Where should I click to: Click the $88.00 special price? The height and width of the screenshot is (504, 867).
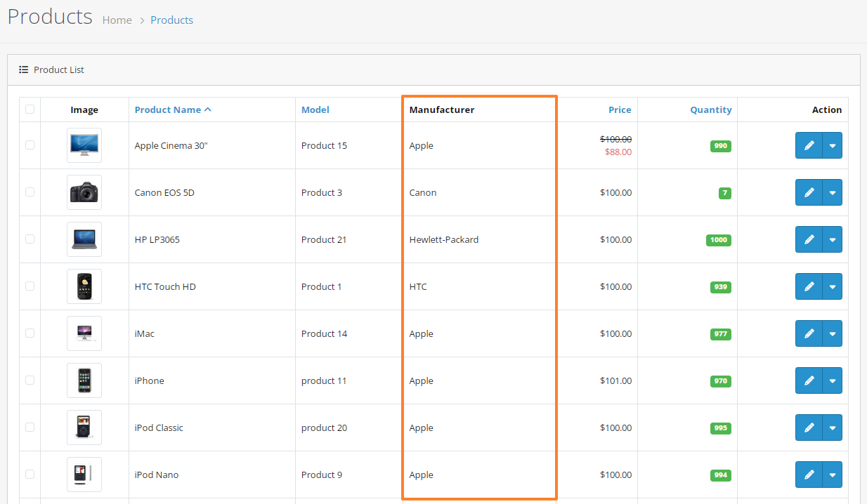(618, 152)
